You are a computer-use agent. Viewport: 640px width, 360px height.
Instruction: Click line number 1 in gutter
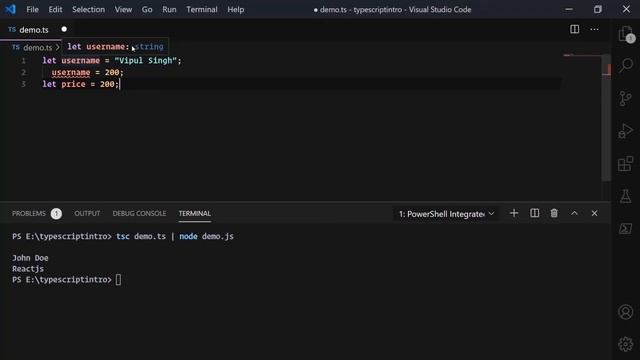(x=23, y=61)
